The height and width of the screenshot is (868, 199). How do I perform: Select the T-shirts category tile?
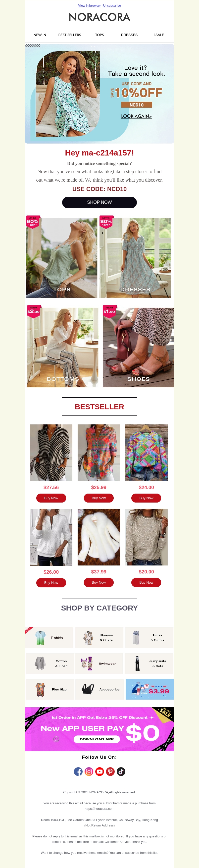tap(49, 638)
